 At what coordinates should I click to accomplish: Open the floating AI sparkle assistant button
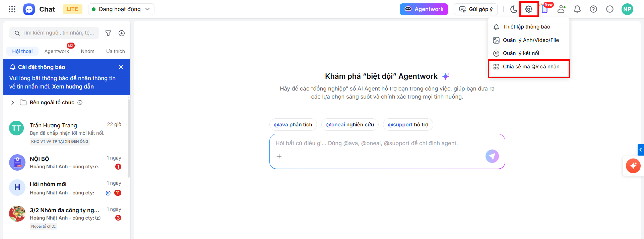pyautogui.click(x=633, y=166)
